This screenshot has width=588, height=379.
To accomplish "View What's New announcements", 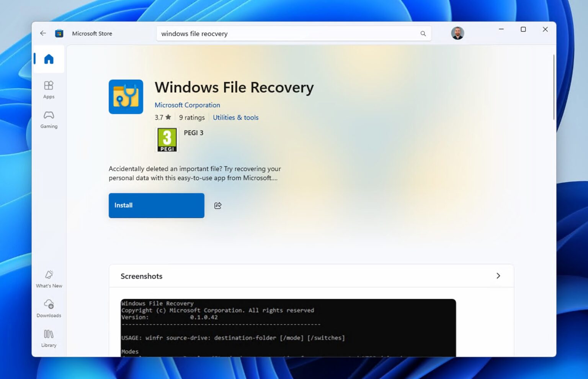I will point(49,279).
